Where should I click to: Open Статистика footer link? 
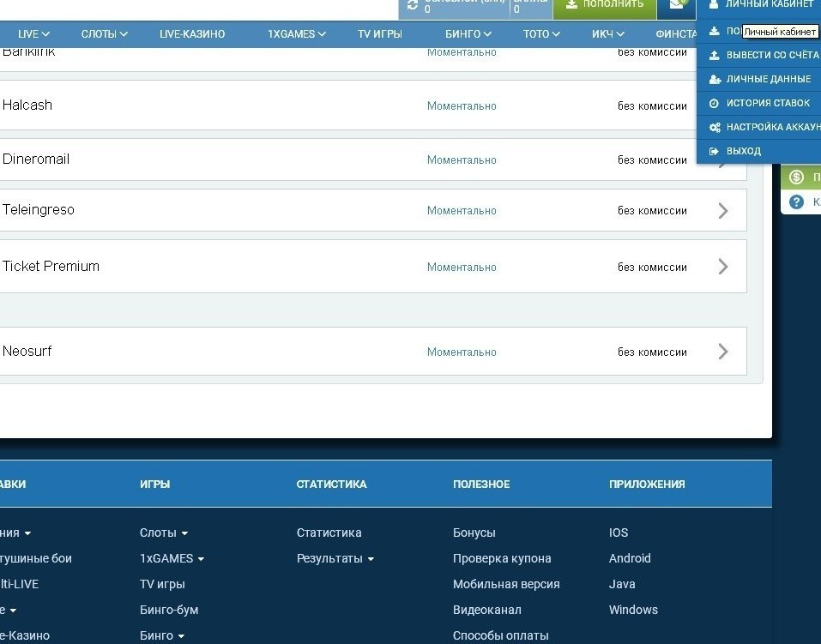(329, 533)
